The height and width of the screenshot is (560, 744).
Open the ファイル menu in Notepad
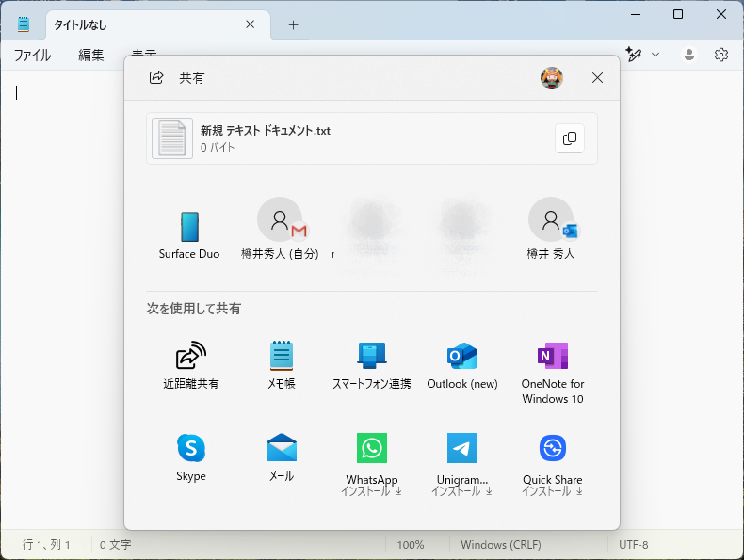[32, 55]
